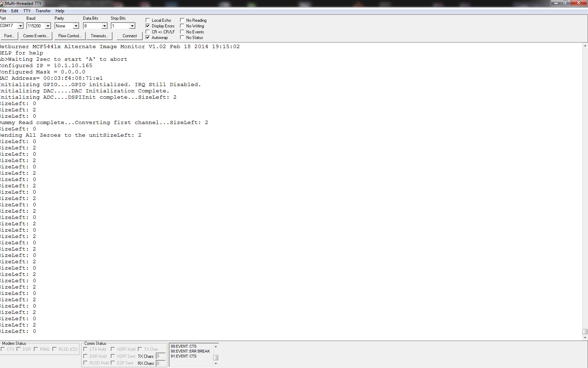Select log entry 89:EVENT: CTS
This screenshot has height=368, width=588.
[x=183, y=346]
